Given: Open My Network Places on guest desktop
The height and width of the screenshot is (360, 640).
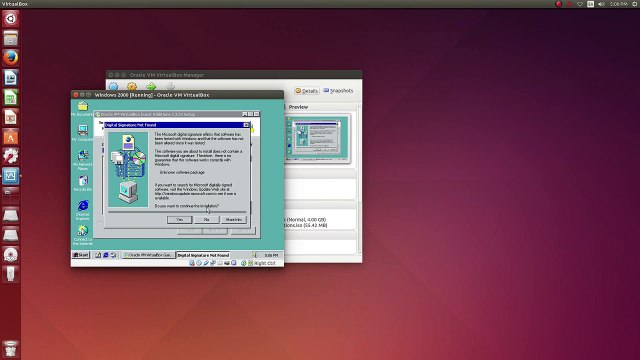Looking at the screenshot, I should (x=82, y=160).
